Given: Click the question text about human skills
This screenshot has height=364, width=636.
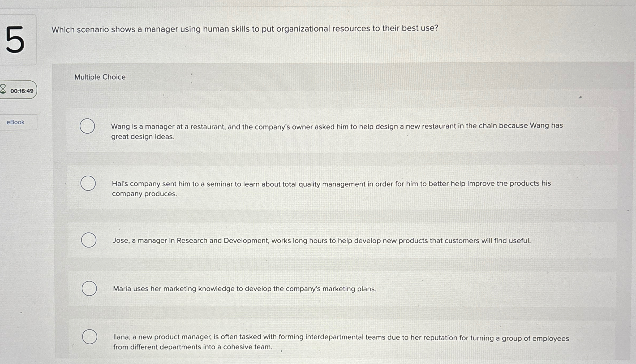Looking at the screenshot, I should click(x=245, y=29).
